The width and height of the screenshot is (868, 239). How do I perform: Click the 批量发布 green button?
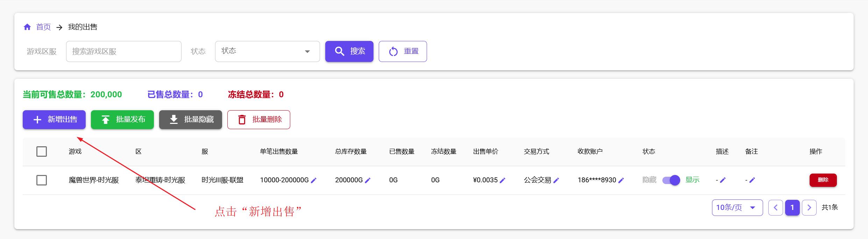tap(122, 120)
